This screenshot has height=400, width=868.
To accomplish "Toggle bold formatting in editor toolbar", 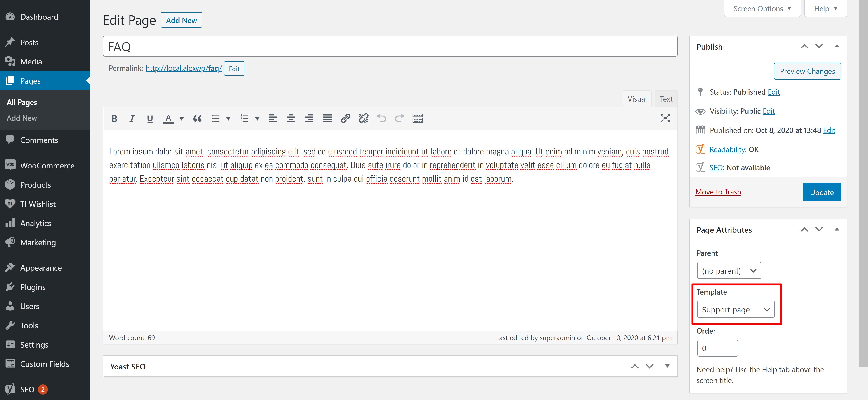I will tap(114, 118).
